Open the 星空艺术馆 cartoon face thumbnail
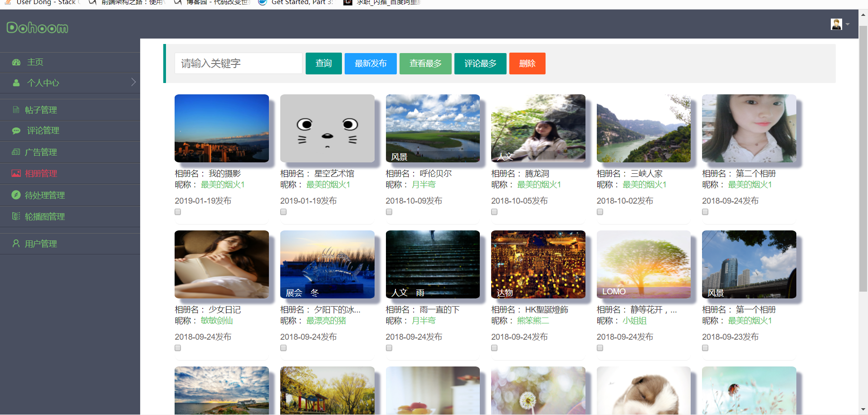The height and width of the screenshot is (415, 868). tap(327, 128)
